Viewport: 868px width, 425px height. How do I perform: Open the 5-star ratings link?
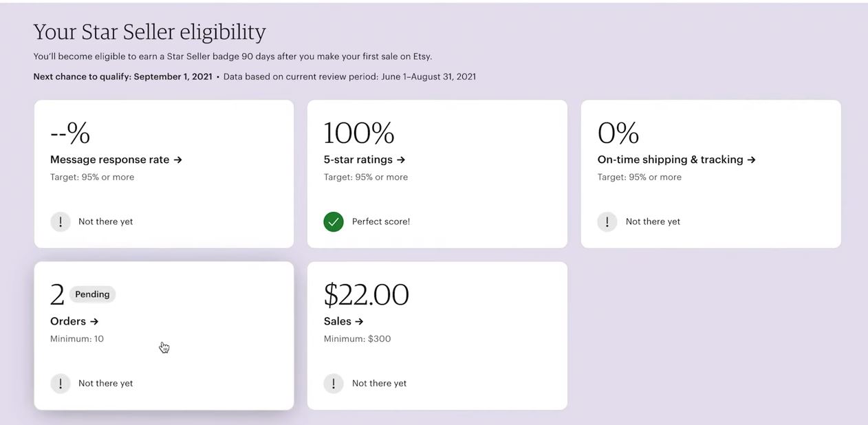click(x=365, y=160)
